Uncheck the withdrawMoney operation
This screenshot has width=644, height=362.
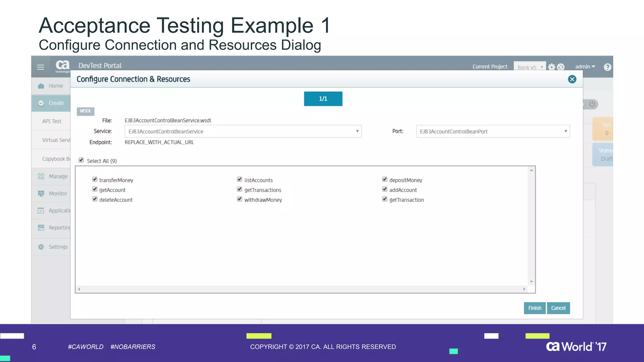240,199
